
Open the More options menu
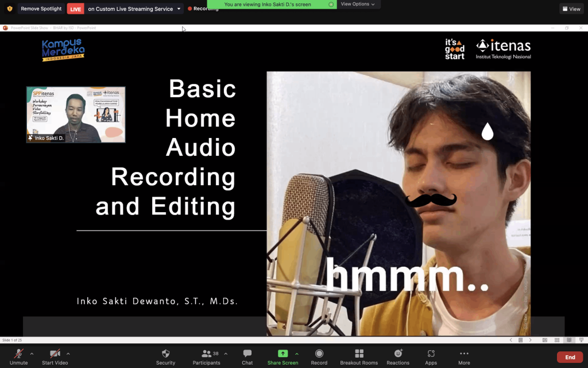[464, 356]
